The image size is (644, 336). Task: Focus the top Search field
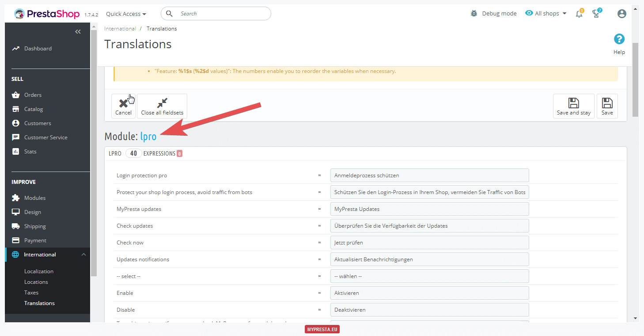[x=216, y=14]
